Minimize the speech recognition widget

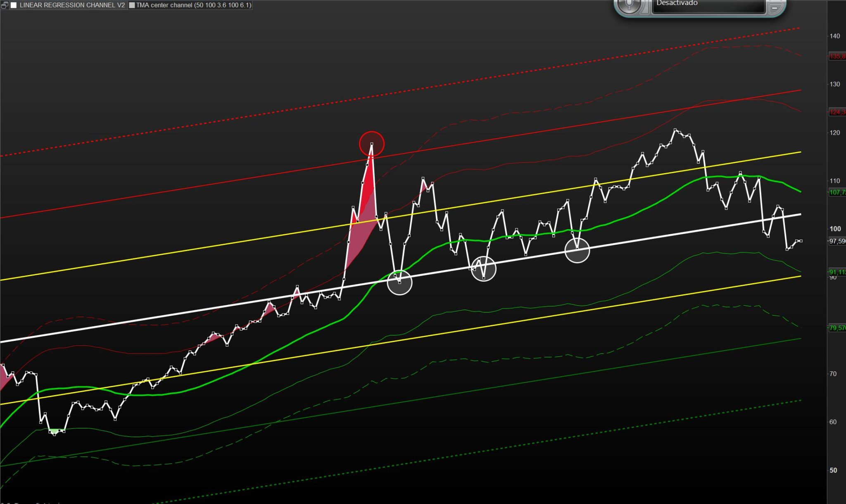(x=775, y=7)
